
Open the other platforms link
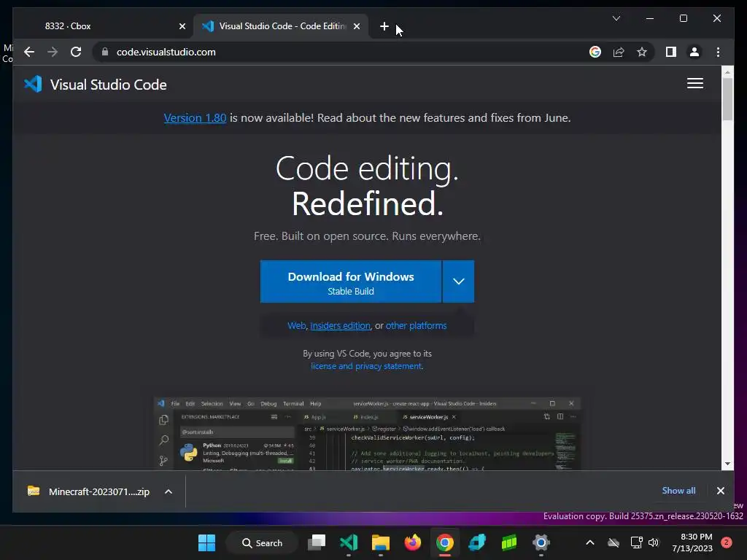(x=416, y=326)
